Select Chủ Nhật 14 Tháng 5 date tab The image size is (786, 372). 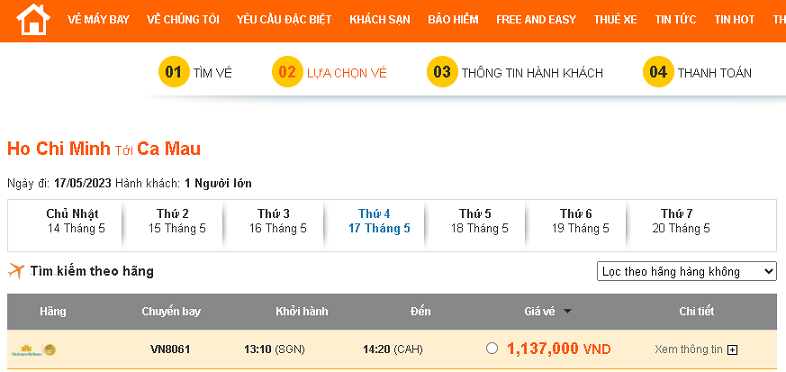pos(76,221)
